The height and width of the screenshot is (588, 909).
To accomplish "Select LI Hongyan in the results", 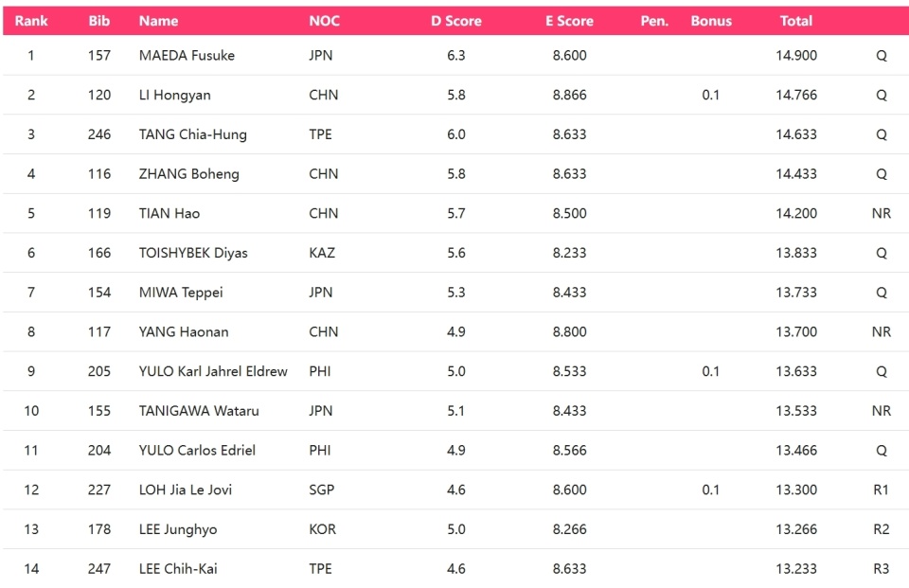I will 174,95.
